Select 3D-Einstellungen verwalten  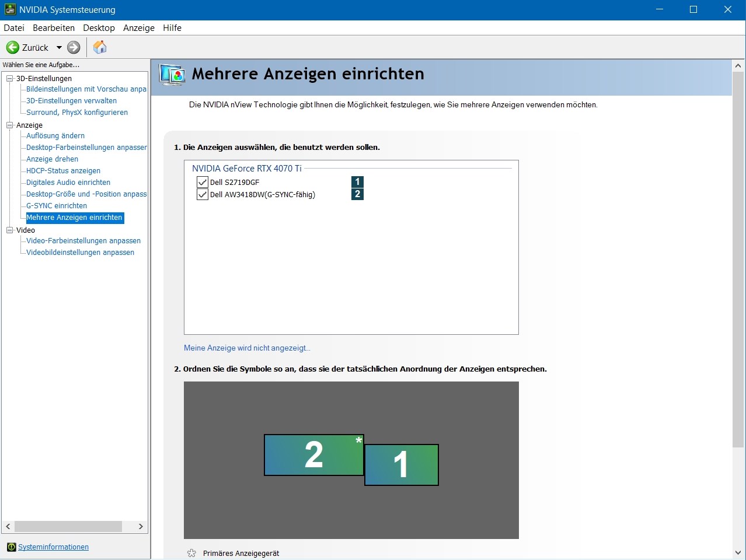[71, 101]
